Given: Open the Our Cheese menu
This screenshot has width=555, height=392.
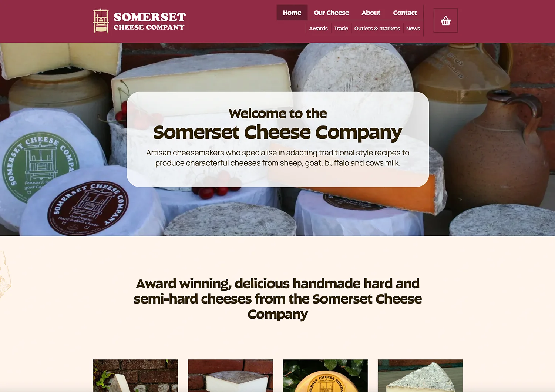Looking at the screenshot, I should point(331,13).
